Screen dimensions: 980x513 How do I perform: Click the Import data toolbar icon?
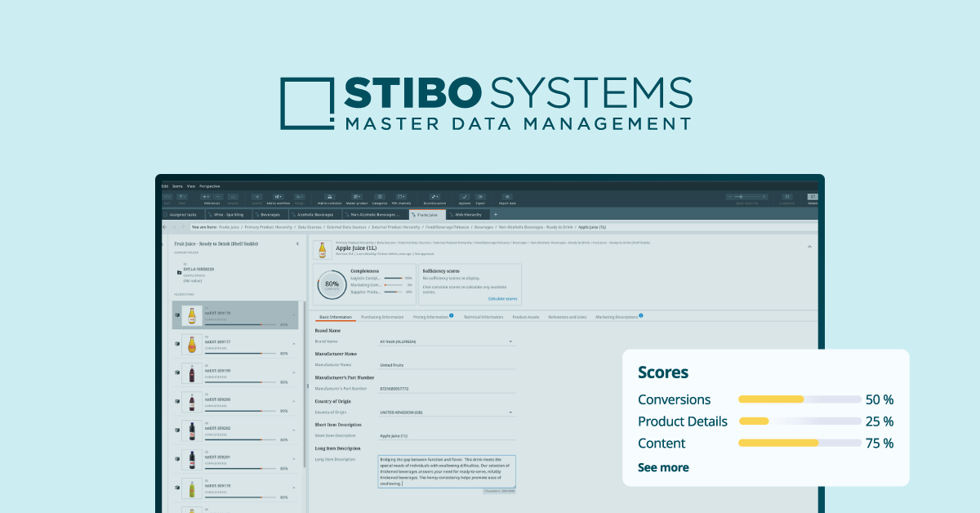coord(507,197)
